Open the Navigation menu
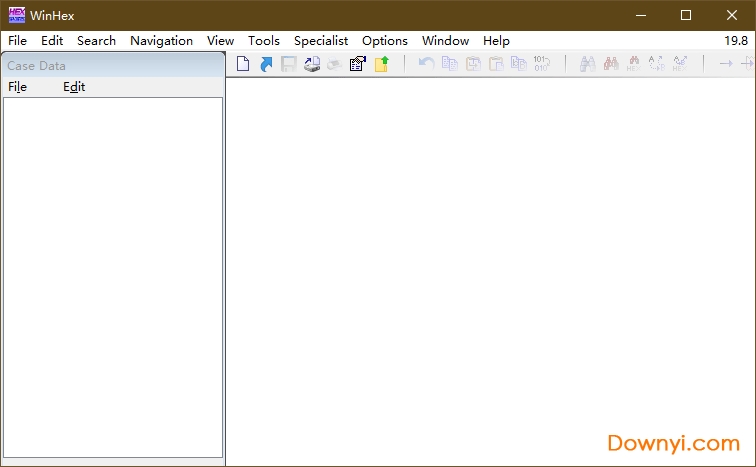Viewport: 756px width, 467px height. click(x=161, y=41)
